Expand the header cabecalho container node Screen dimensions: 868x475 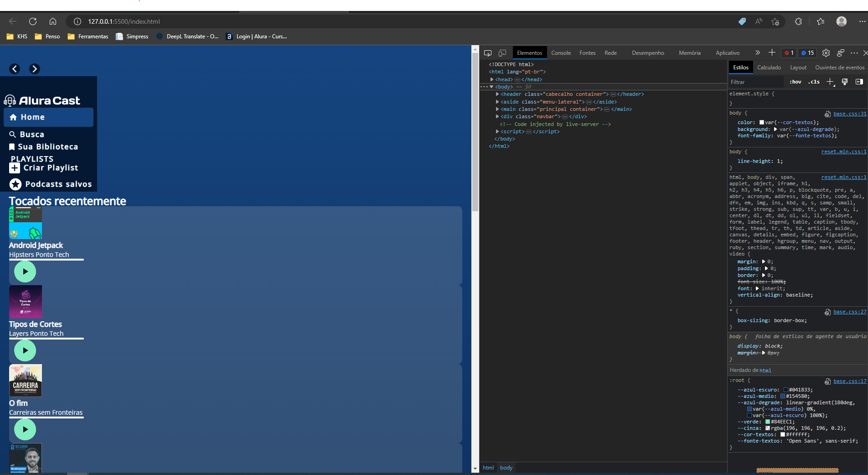(x=497, y=94)
